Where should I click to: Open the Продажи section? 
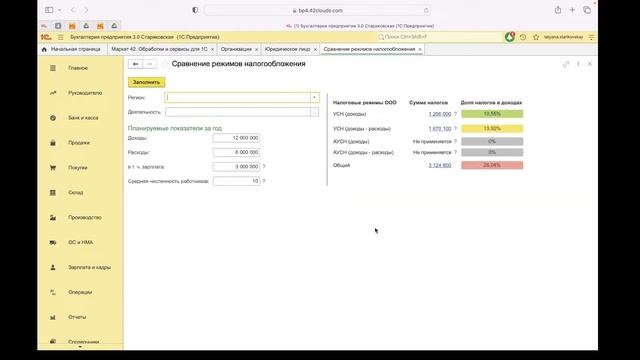79,143
